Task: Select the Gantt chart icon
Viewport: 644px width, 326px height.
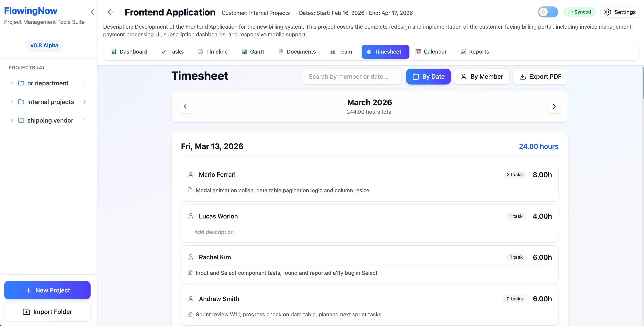Action: pyautogui.click(x=244, y=51)
